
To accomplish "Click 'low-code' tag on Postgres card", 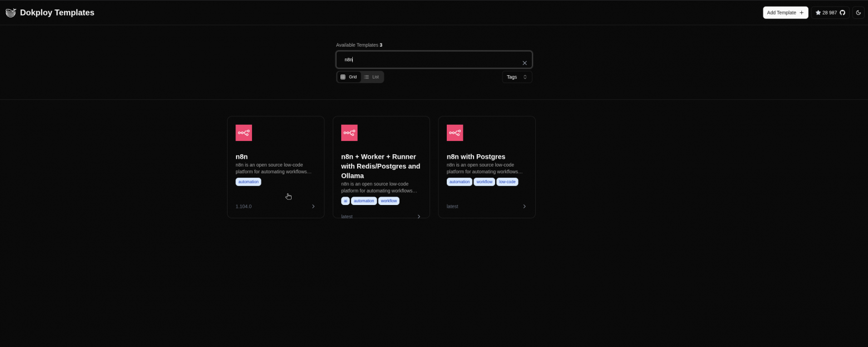I will pos(507,182).
